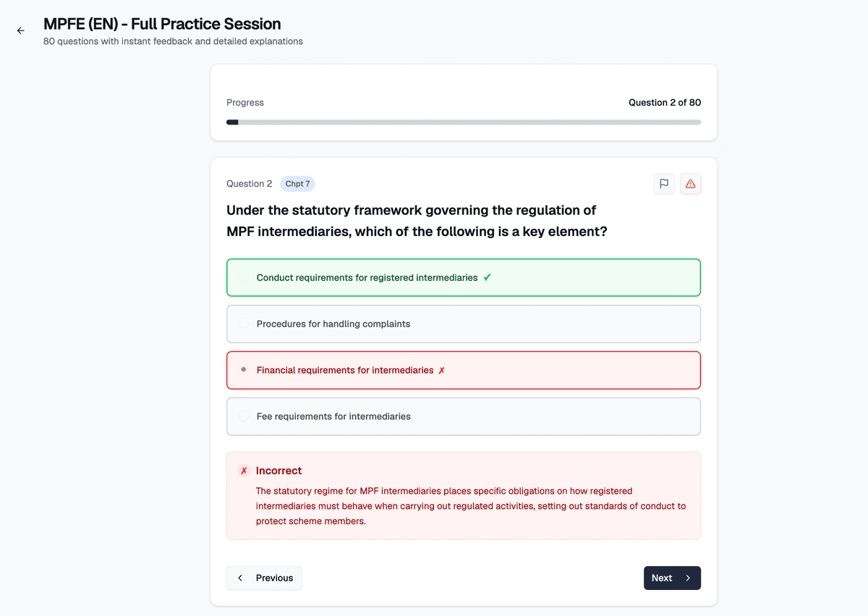The width and height of the screenshot is (868, 616).
Task: Click the explanation paragraph under Incorrect
Action: (x=470, y=506)
